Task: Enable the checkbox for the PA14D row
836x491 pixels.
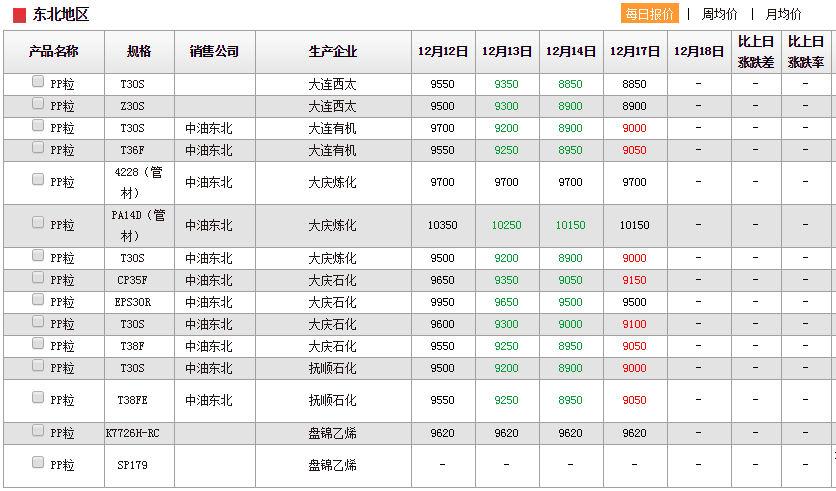Action: pyautogui.click(x=38, y=223)
